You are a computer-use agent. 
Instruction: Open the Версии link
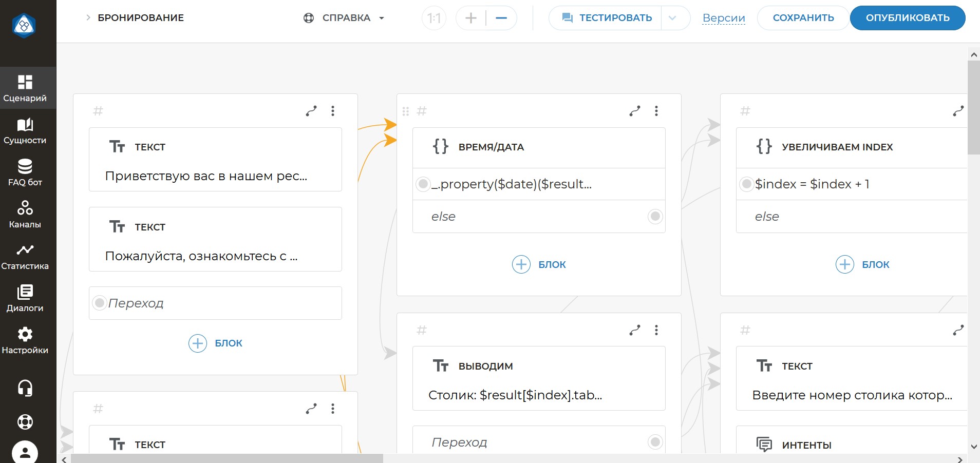click(x=723, y=18)
